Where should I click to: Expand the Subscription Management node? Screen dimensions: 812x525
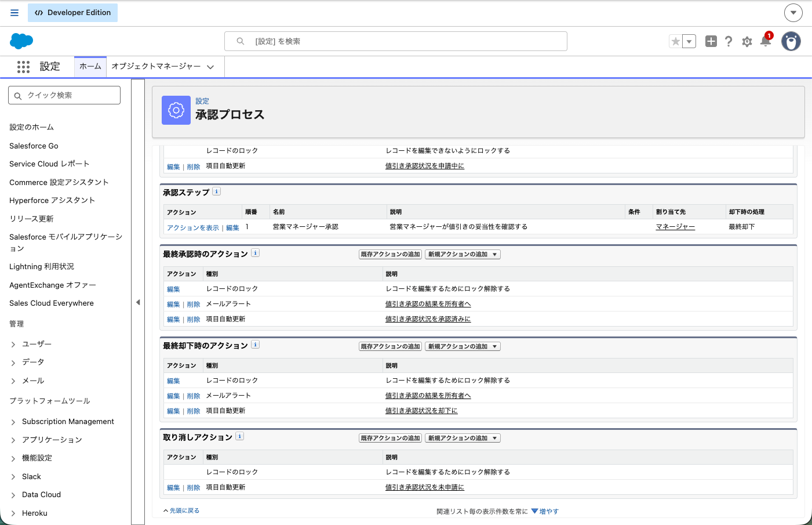(x=13, y=422)
